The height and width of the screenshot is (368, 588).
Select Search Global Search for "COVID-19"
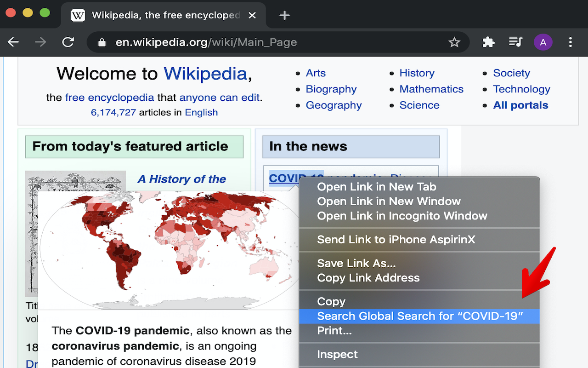419,316
